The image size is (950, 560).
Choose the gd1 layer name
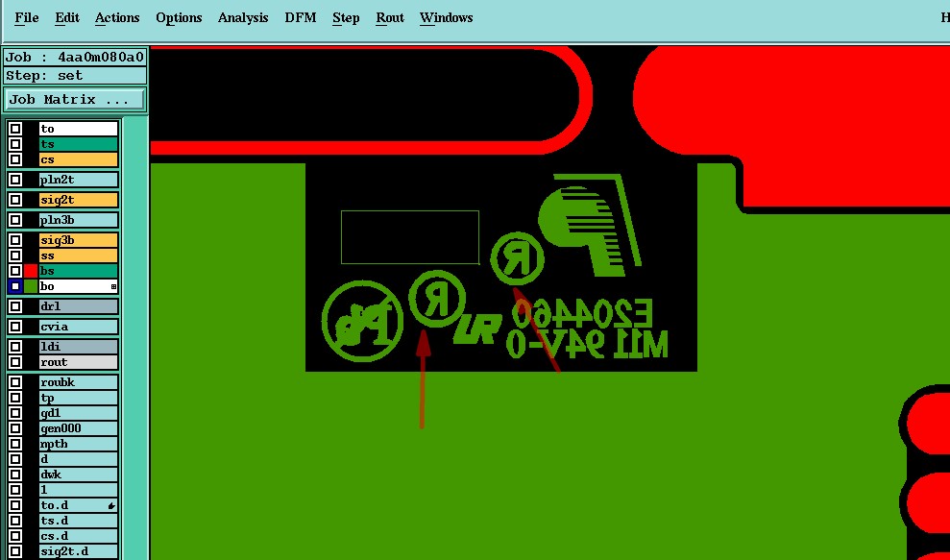(78, 413)
